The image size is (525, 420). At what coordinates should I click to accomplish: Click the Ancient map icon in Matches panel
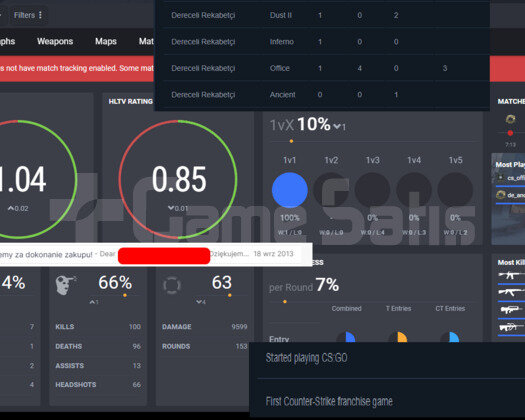tap(510, 119)
